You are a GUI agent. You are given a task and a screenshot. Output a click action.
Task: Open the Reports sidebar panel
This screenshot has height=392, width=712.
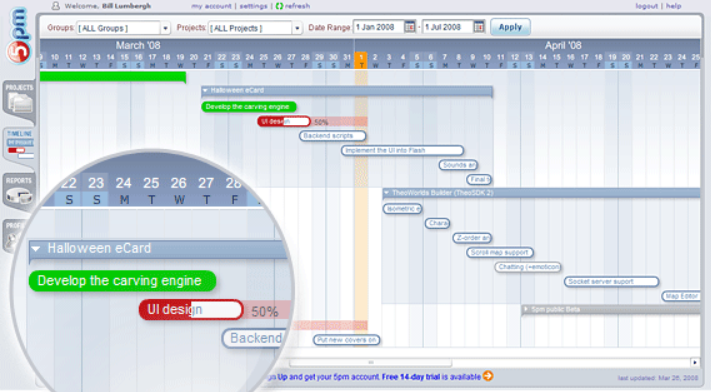pos(19,192)
